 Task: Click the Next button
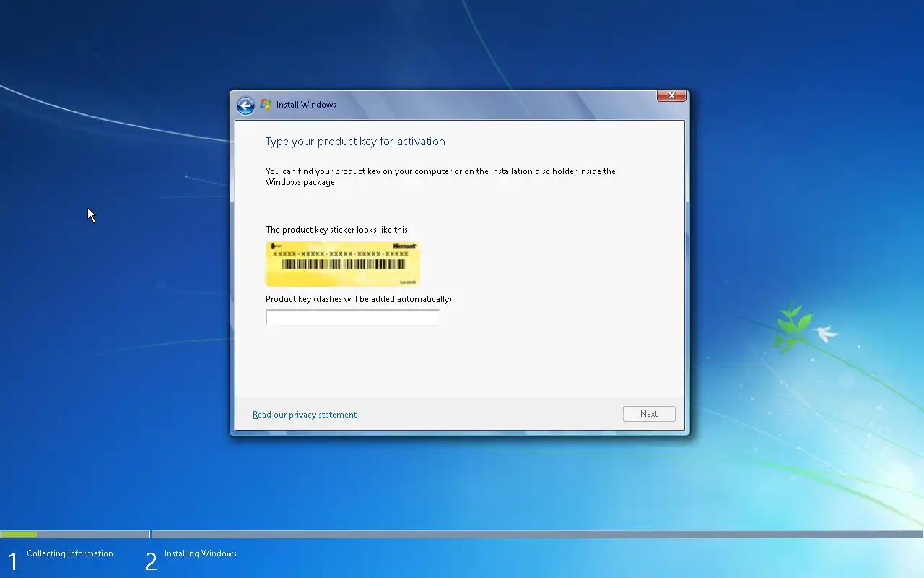[649, 414]
